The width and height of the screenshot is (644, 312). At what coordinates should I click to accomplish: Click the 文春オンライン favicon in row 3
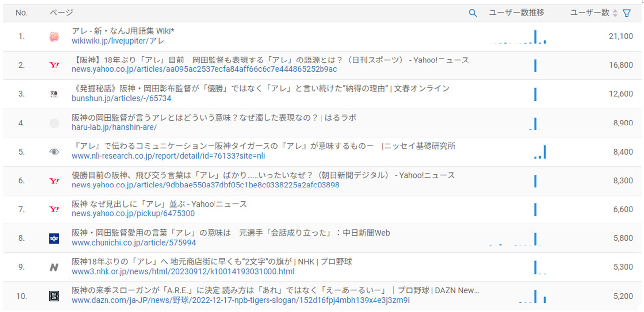(54, 94)
